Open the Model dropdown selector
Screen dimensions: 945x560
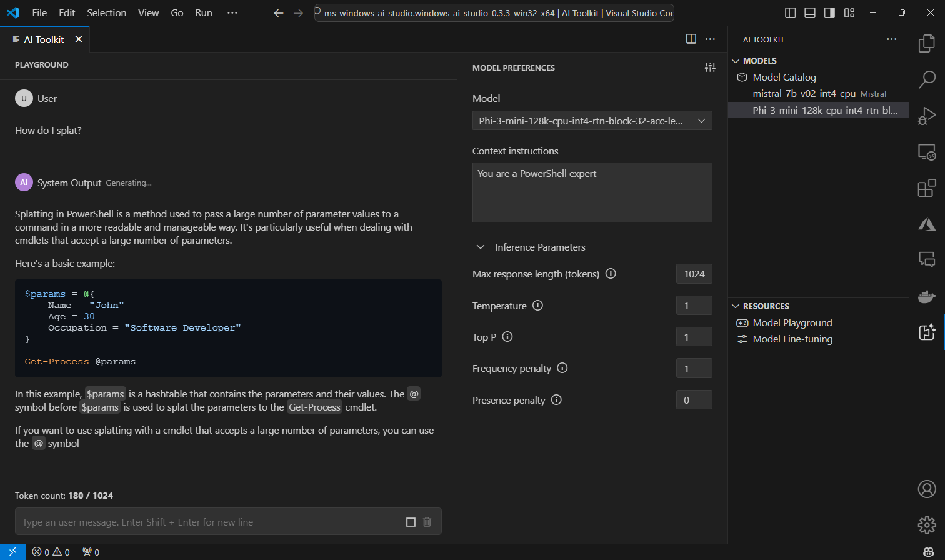click(592, 121)
